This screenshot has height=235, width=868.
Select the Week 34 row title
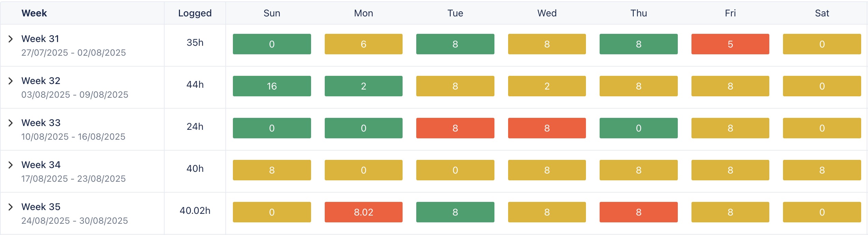pyautogui.click(x=41, y=165)
